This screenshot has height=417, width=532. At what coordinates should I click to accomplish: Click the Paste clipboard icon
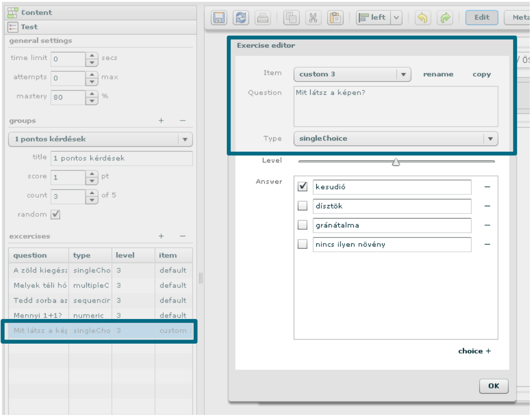pos(335,18)
